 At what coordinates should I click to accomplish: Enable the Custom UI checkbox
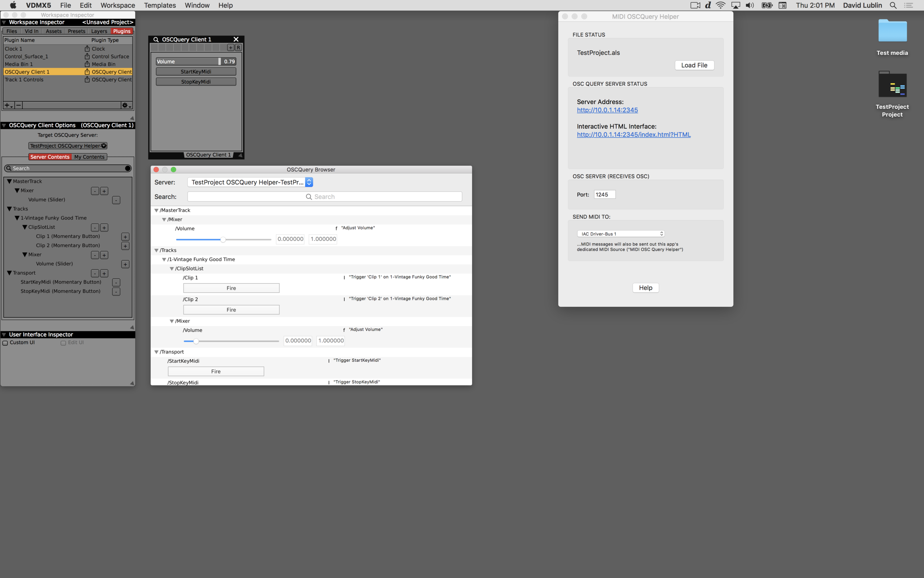[x=5, y=343]
